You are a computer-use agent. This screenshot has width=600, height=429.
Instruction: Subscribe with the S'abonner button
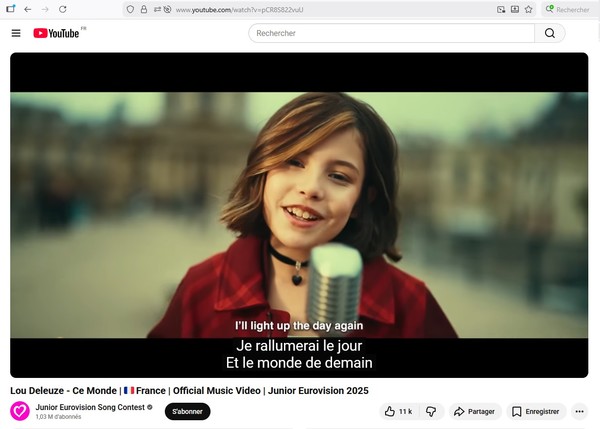click(x=187, y=411)
